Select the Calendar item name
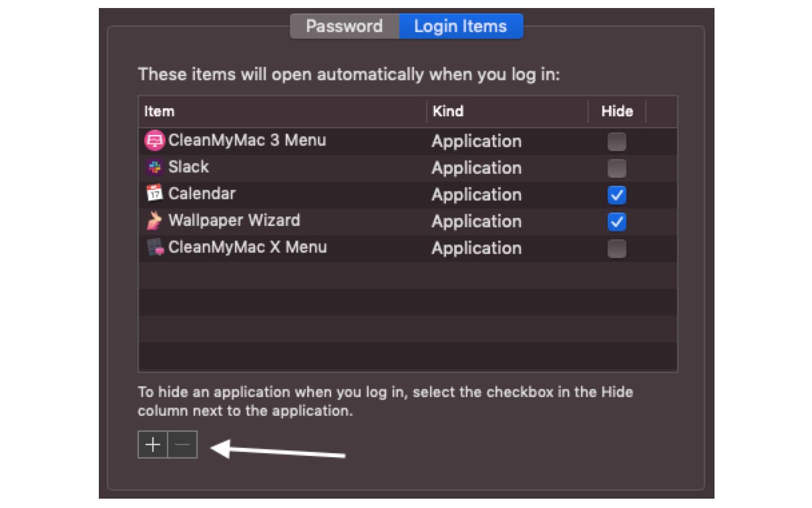The height and width of the screenshot is (508, 812). tap(202, 194)
